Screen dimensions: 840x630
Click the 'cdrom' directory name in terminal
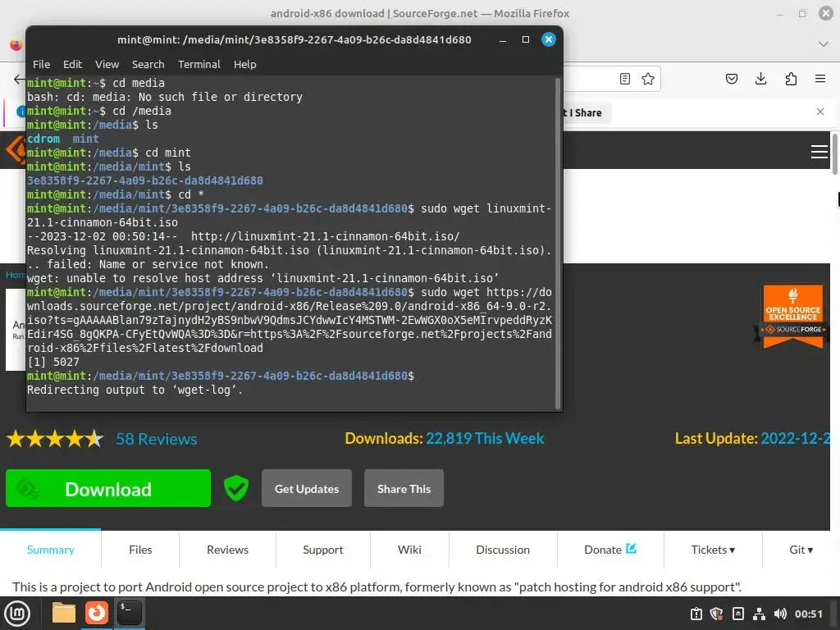[x=43, y=139]
